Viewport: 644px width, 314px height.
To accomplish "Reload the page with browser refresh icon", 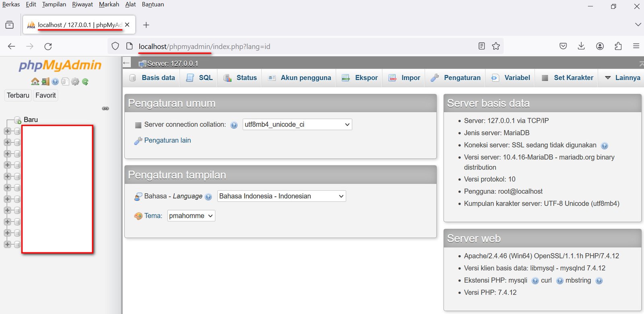I will tap(48, 46).
